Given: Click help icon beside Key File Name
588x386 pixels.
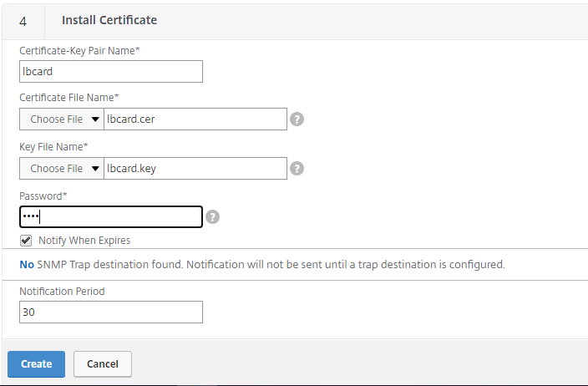Looking at the screenshot, I should (x=297, y=169).
